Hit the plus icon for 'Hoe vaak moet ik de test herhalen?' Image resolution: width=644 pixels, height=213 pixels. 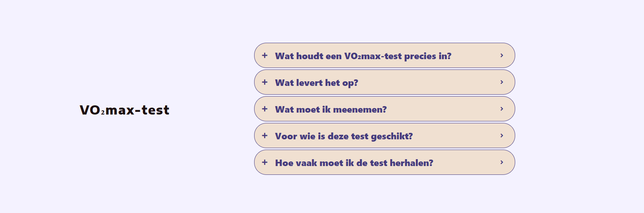(264, 162)
